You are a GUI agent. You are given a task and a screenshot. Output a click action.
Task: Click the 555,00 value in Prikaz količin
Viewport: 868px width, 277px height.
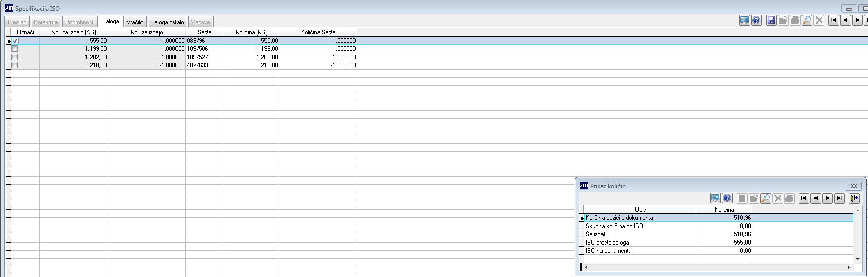pos(742,243)
